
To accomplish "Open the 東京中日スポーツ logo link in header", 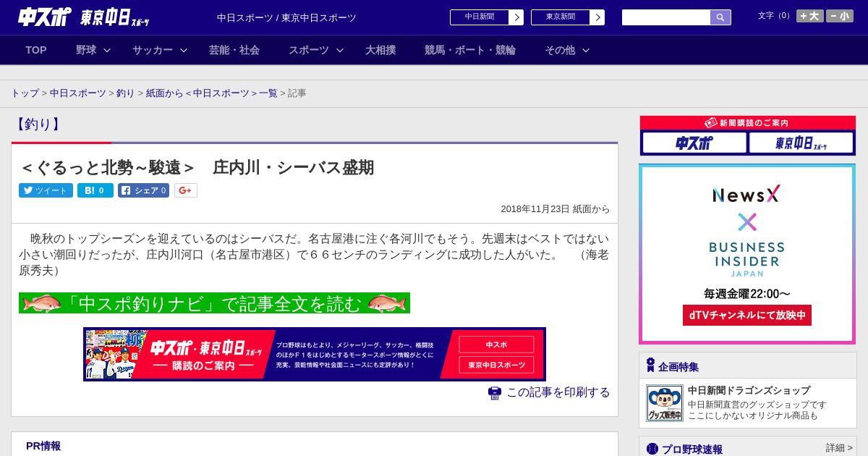I will tap(115, 17).
